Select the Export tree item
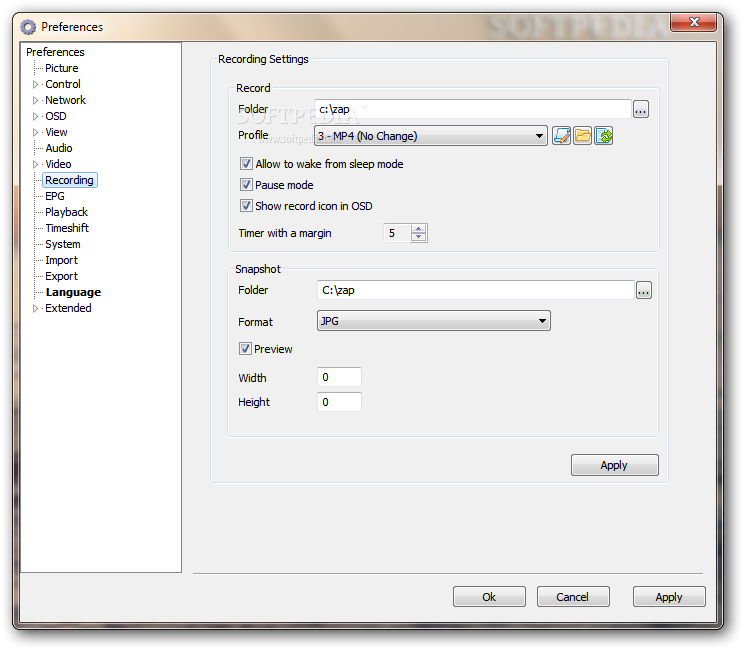 pos(62,276)
